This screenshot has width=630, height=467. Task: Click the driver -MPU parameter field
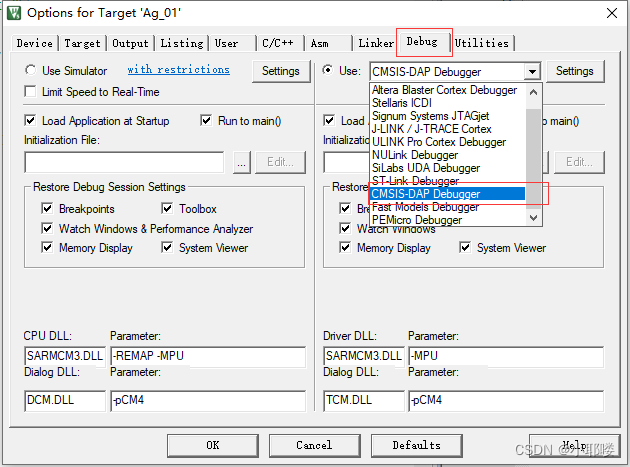point(506,356)
